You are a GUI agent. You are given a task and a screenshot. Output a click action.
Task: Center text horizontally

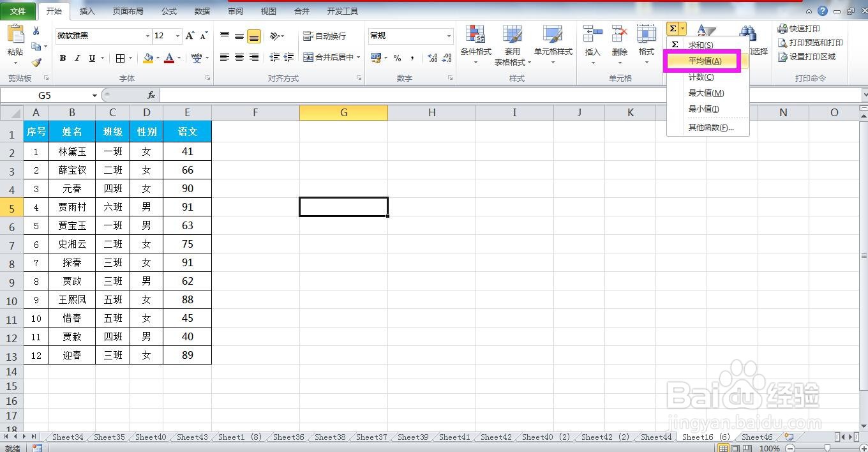pyautogui.click(x=239, y=57)
